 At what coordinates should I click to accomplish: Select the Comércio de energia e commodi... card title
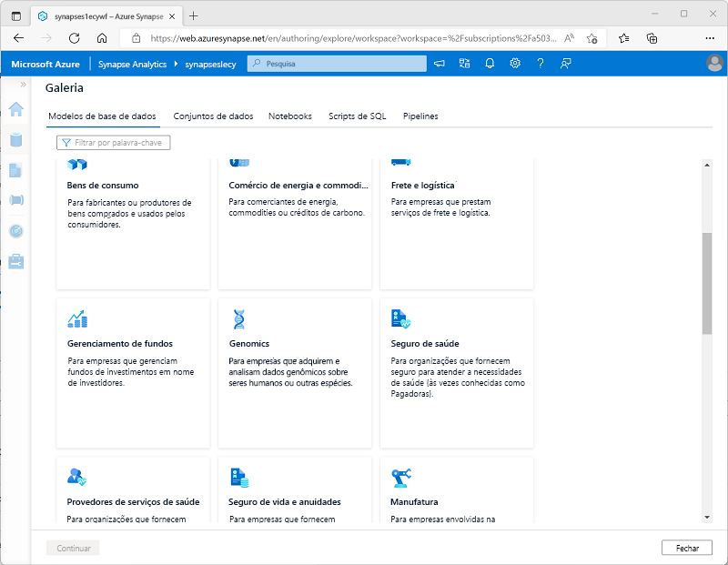[298, 186]
